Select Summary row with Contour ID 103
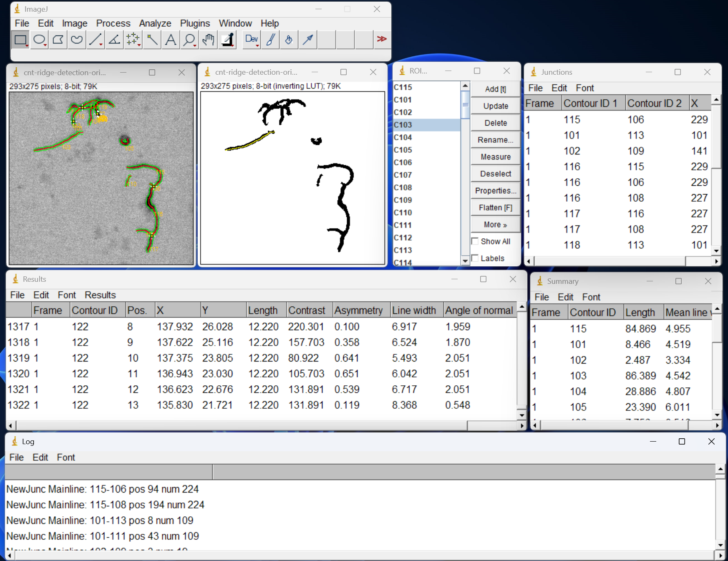The height and width of the screenshot is (561, 728). pos(621,376)
